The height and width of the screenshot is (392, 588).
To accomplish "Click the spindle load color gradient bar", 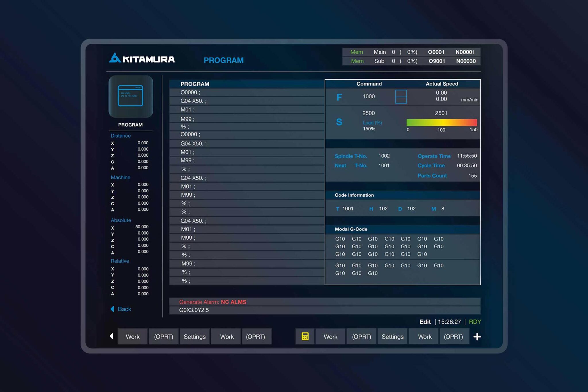I will (x=441, y=122).
